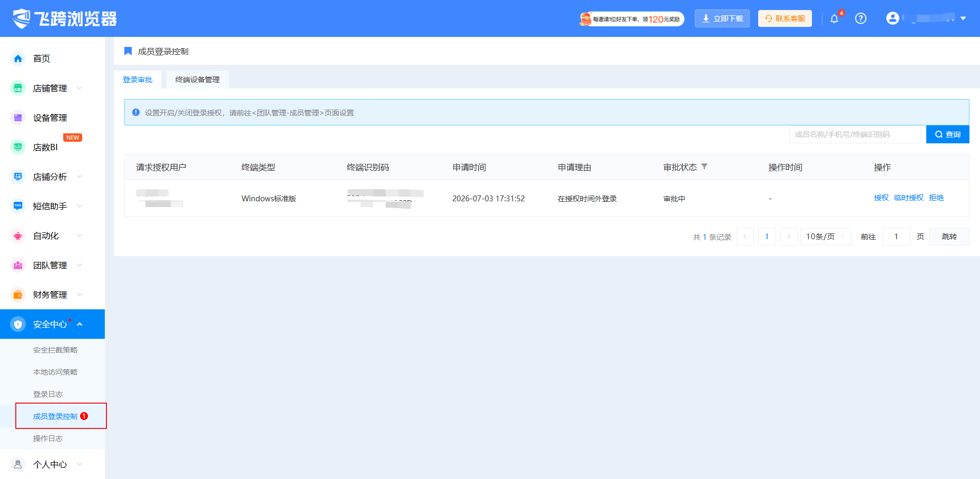Click the 团队管理 team icon
The image size is (980, 479).
[x=18, y=265]
